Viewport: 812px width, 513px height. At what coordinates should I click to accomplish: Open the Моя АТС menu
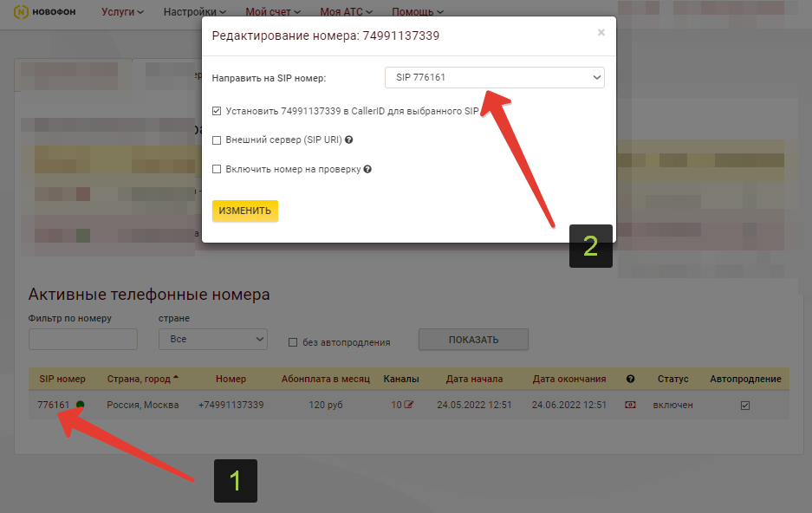coord(346,11)
